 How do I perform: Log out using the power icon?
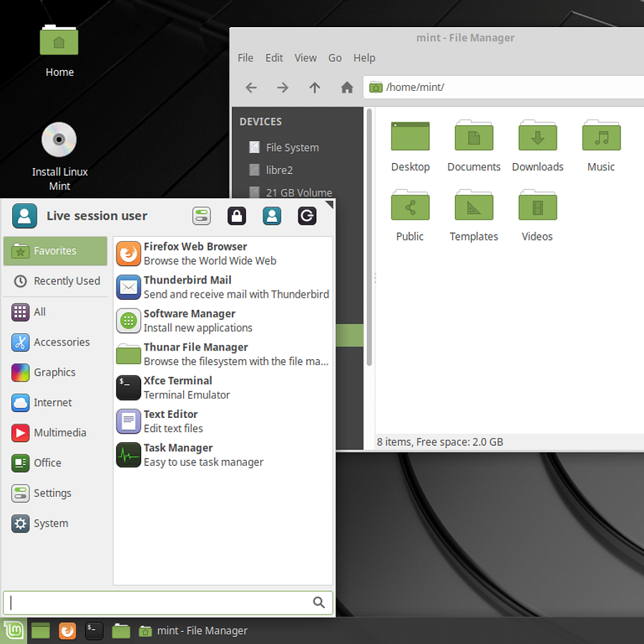307,215
